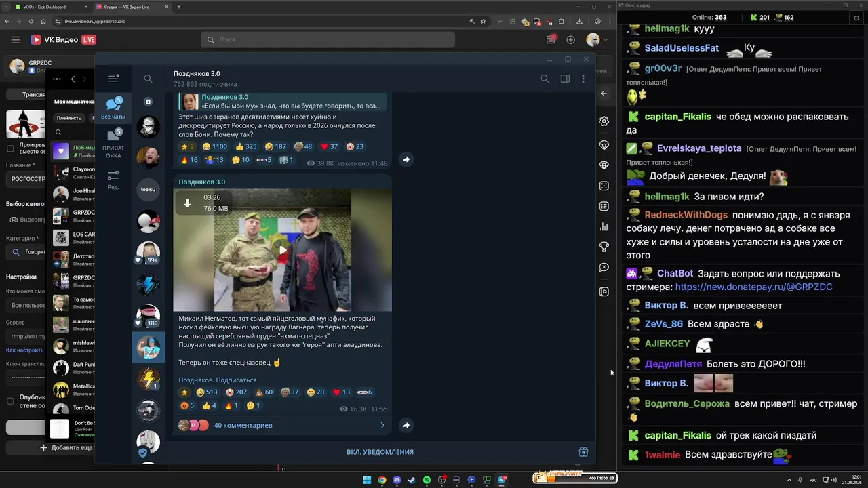This screenshot has height=488, width=868.
Task: Toggle Telegram right info sidebar icon
Action: pyautogui.click(x=565, y=79)
